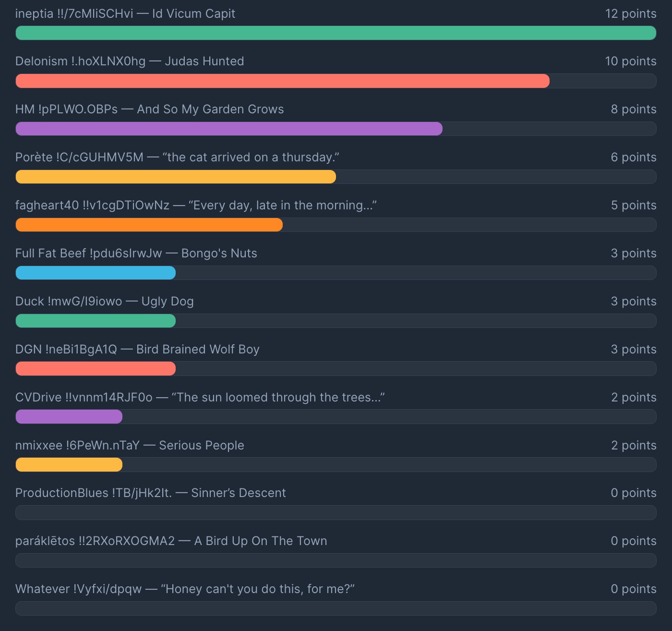Click the green progress bar for Id Vicum Capit
Screen dimensions: 672x631
pyautogui.click(x=336, y=33)
